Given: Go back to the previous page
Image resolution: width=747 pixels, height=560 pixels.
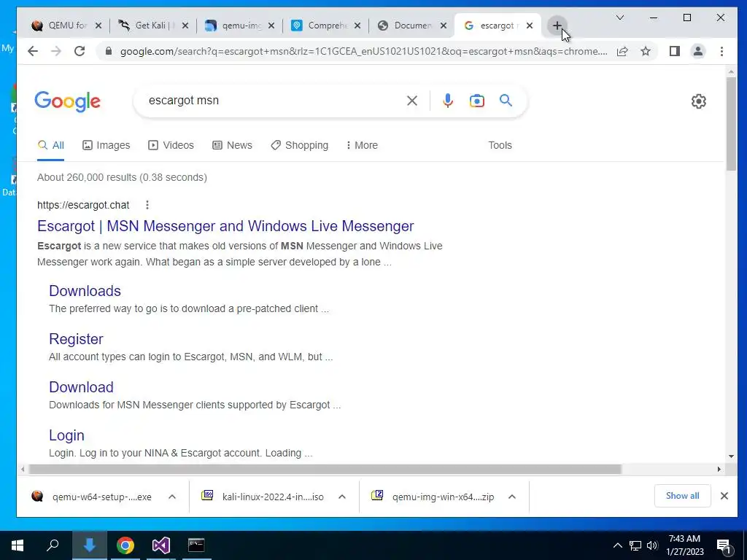Looking at the screenshot, I should (32, 51).
